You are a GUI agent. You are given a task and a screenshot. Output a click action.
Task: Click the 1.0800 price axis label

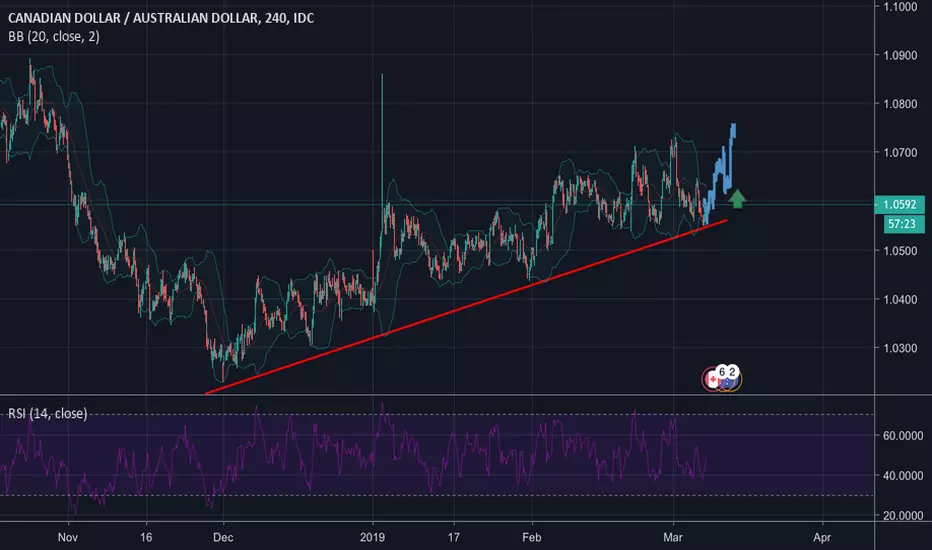point(900,104)
